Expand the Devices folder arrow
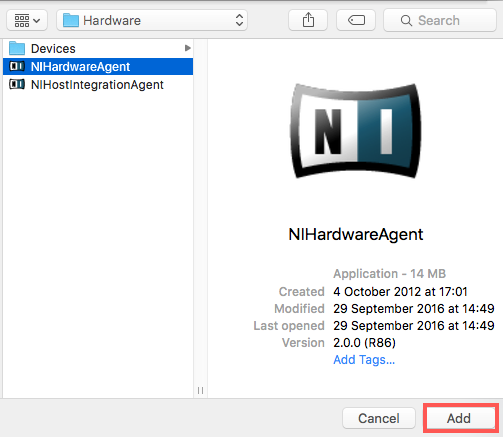The height and width of the screenshot is (437, 503). pyautogui.click(x=188, y=48)
